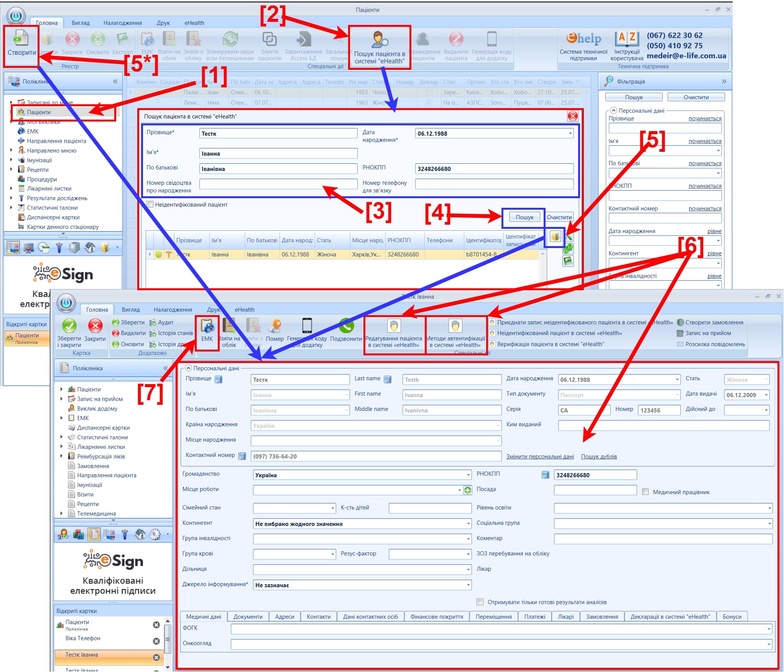
Task: Click Згенерувати хеши всім безхешникам icon
Action: (230, 46)
